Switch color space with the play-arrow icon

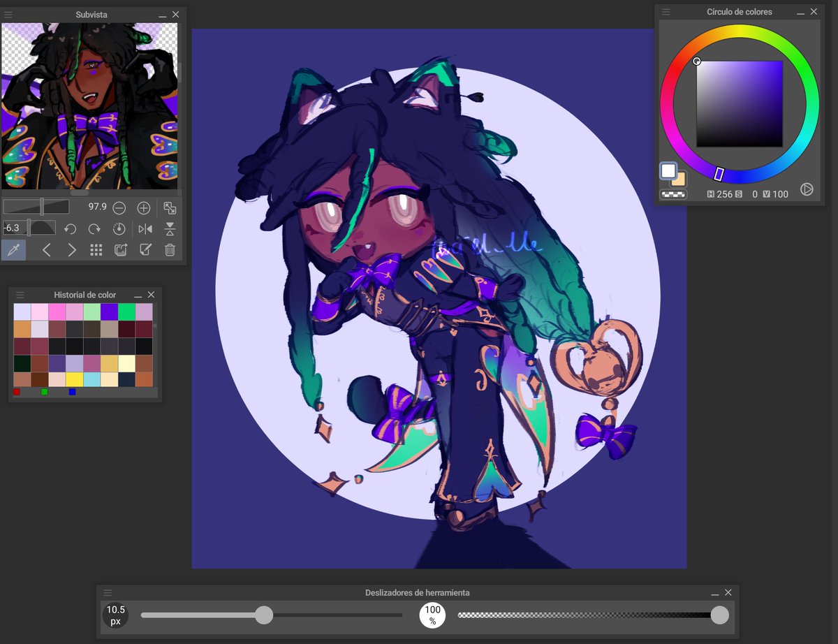[x=807, y=189]
